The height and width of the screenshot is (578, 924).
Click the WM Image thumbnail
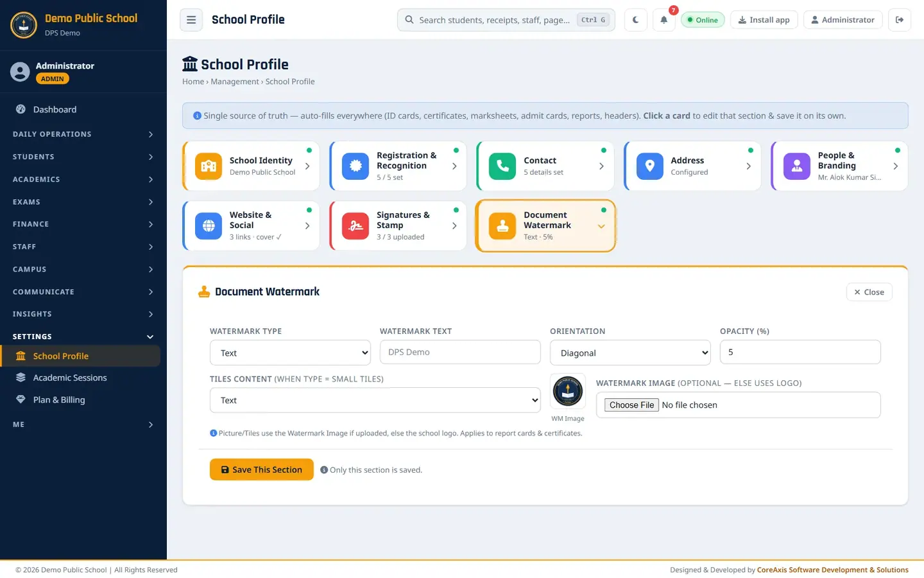(568, 391)
